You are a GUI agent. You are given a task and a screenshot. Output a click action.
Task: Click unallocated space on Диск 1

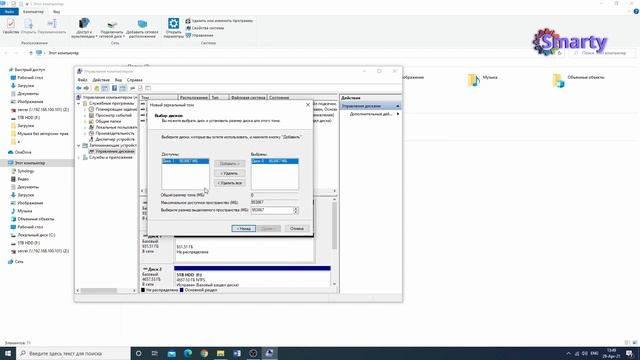(244, 250)
